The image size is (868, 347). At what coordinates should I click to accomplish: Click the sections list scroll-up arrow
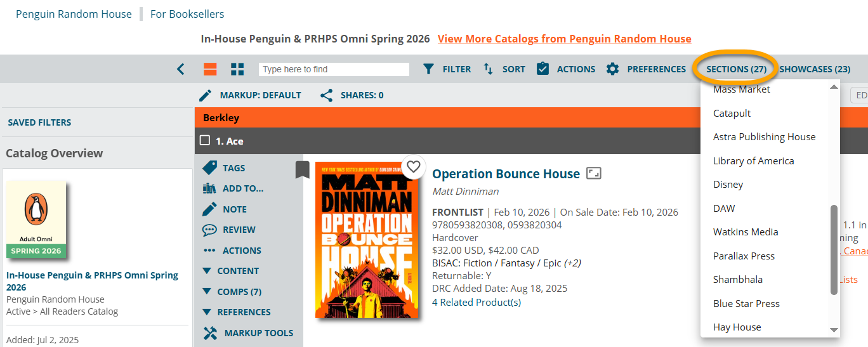coord(834,87)
